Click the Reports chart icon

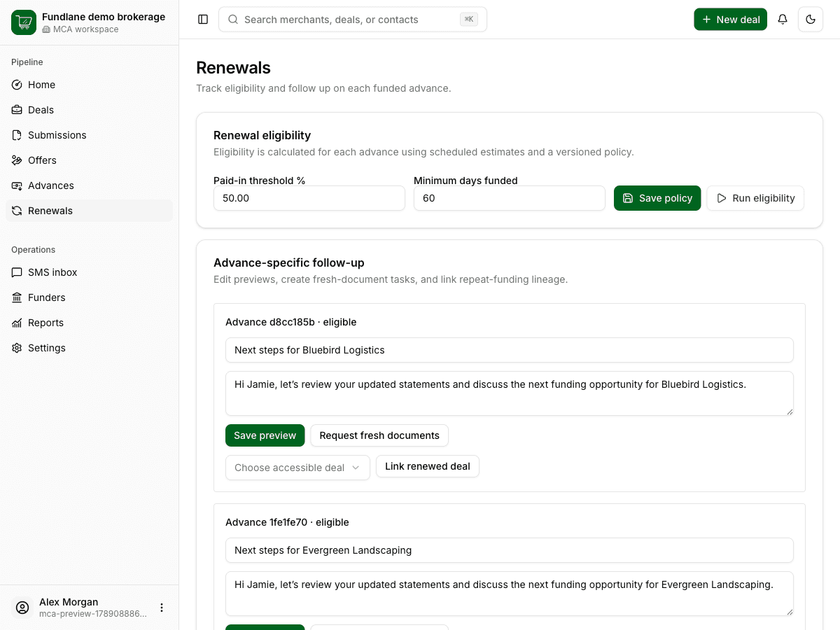tap(17, 323)
